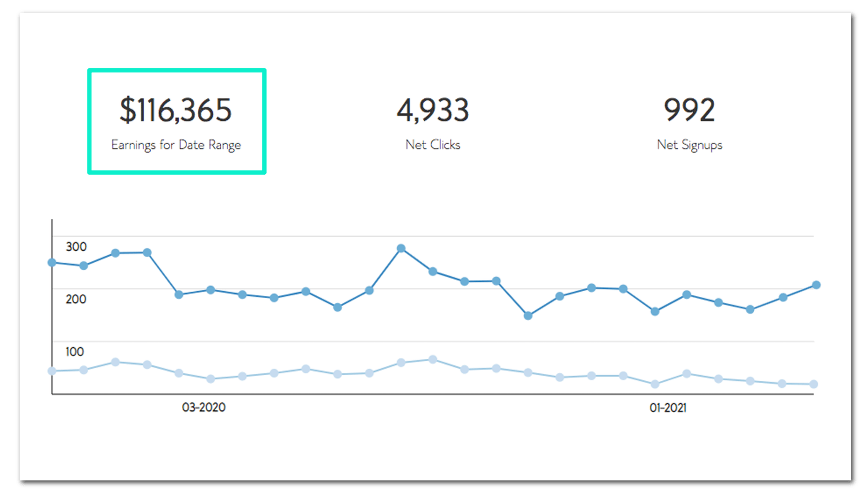Select the highest dark-blue data point

[401, 248]
